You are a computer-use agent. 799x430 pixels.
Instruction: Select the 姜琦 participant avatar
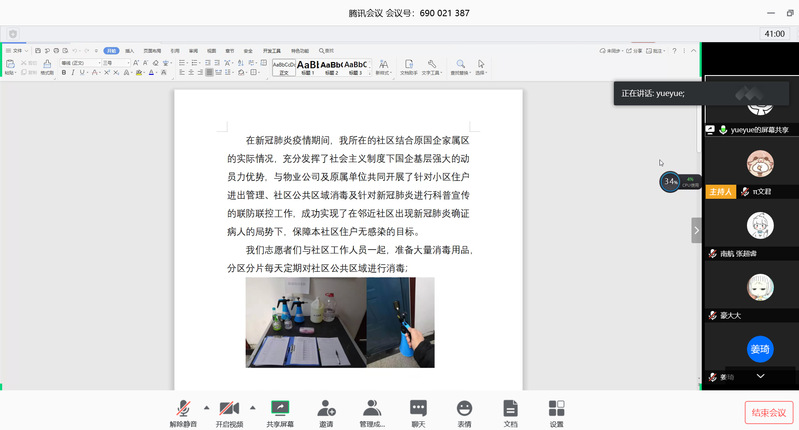[760, 349]
